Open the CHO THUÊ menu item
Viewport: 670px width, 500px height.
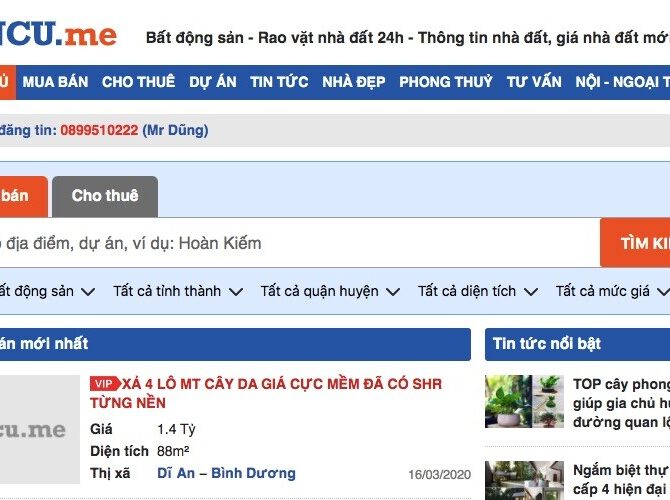[138, 82]
